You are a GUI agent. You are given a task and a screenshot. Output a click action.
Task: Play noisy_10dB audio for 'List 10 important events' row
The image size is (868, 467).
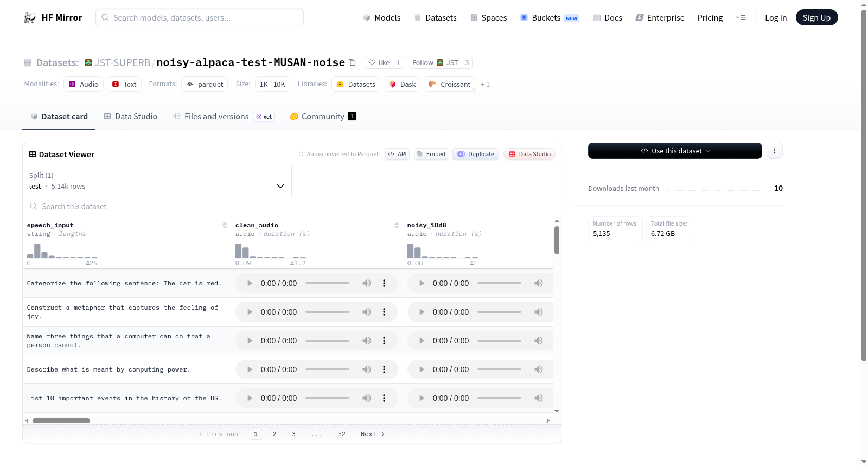(x=422, y=398)
